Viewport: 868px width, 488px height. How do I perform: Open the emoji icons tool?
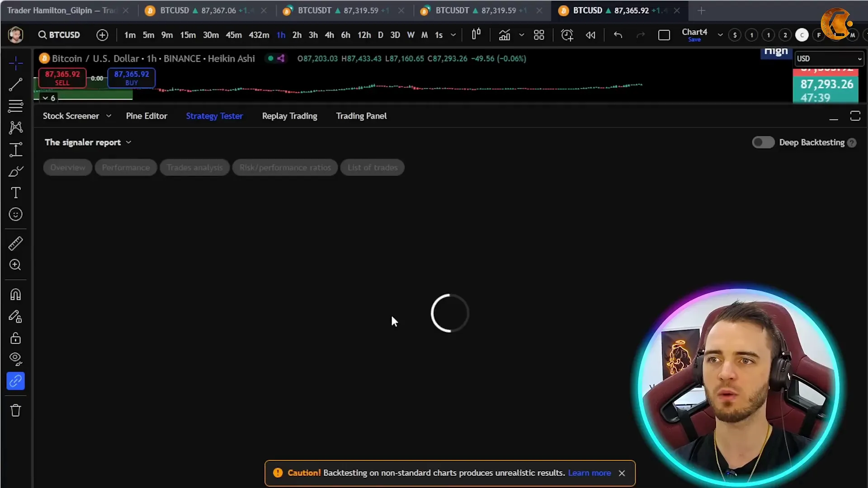tap(16, 214)
